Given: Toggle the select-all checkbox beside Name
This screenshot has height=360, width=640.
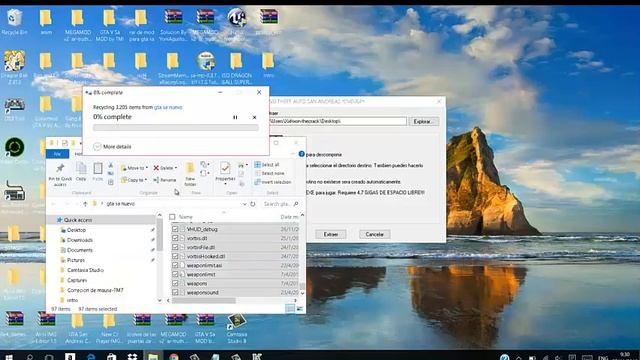Looking at the screenshot, I should 172,217.
